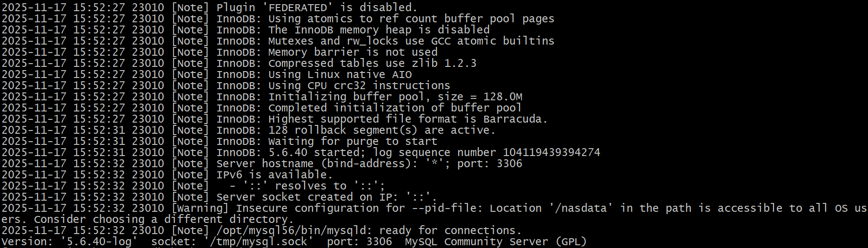The width and height of the screenshot is (868, 248).
Task: Click "Server socket created on IP" line
Action: coord(219,197)
